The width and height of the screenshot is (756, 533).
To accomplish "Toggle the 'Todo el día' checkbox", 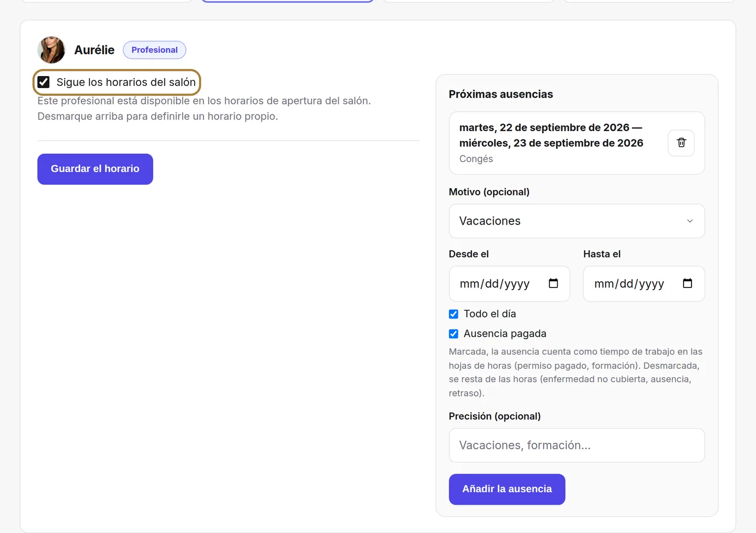I will pos(454,314).
